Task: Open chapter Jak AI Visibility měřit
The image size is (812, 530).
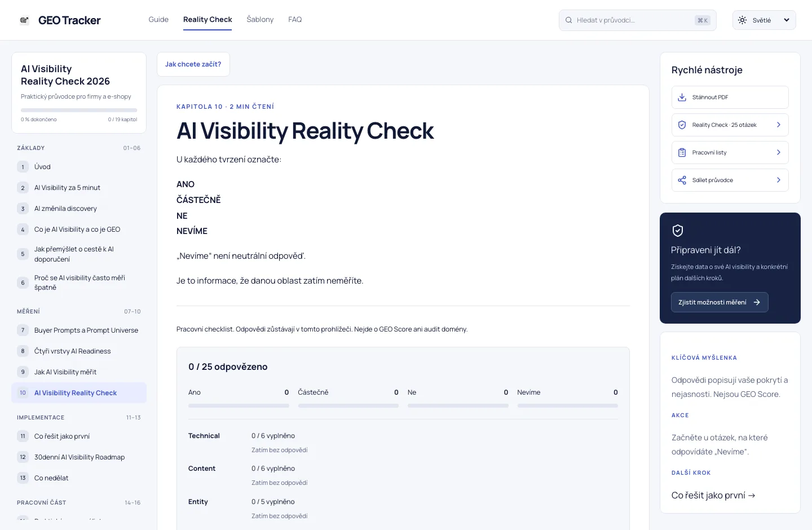Action: tap(79, 372)
